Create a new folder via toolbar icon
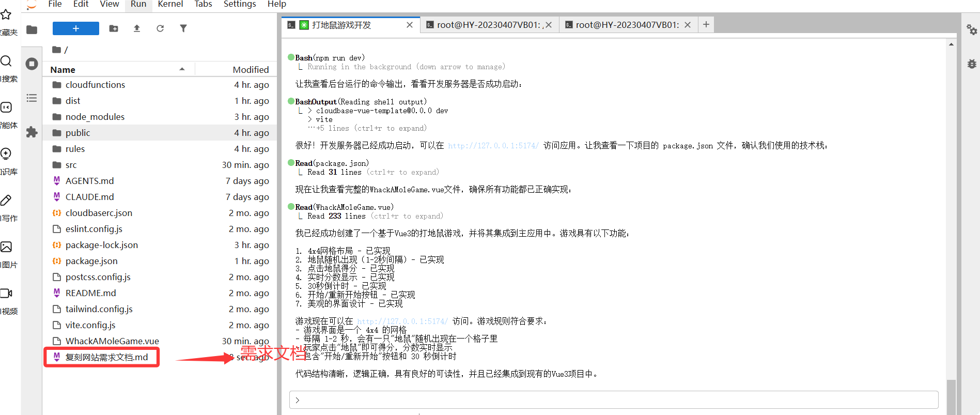 (x=114, y=28)
